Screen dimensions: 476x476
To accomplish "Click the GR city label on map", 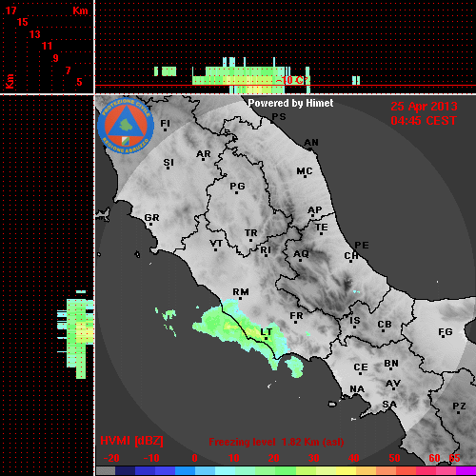I will [151, 218].
